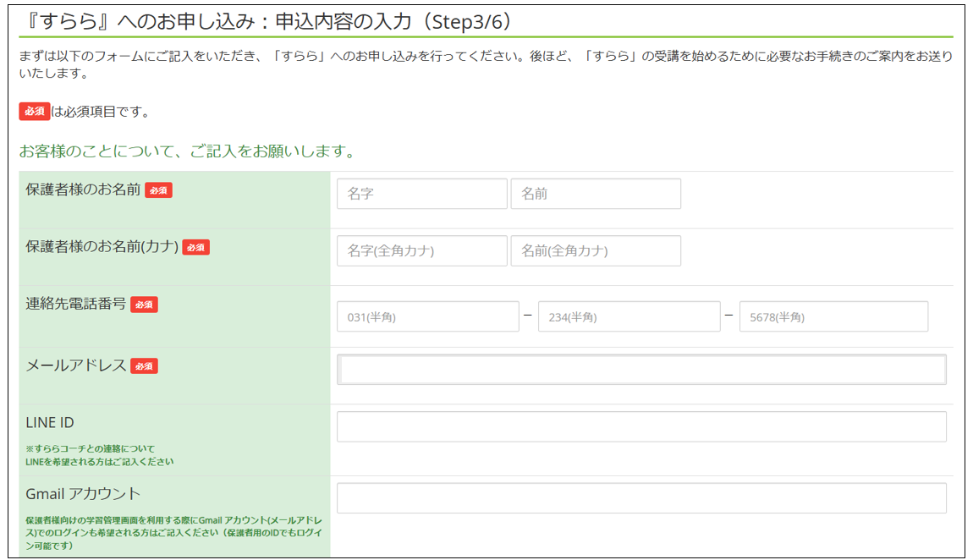Screen dimensions: 973x560
Task: Focus the 名字(全角カナ) katakana surname field
Action: click(x=422, y=250)
